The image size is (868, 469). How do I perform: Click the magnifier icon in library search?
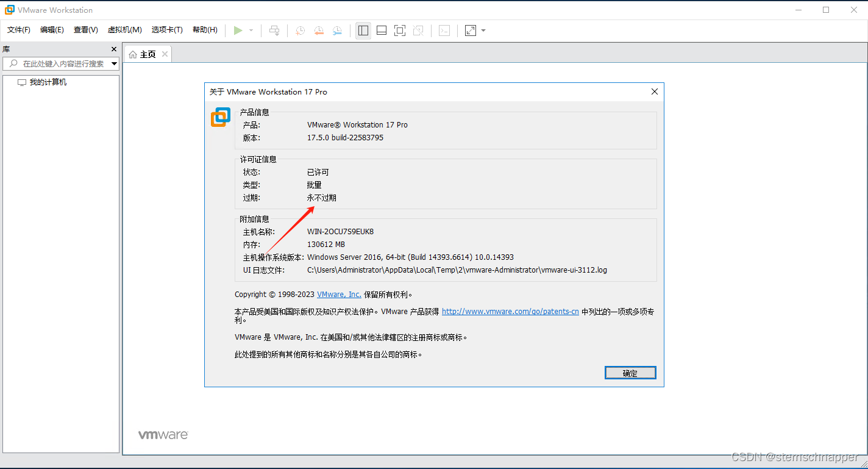(x=13, y=63)
